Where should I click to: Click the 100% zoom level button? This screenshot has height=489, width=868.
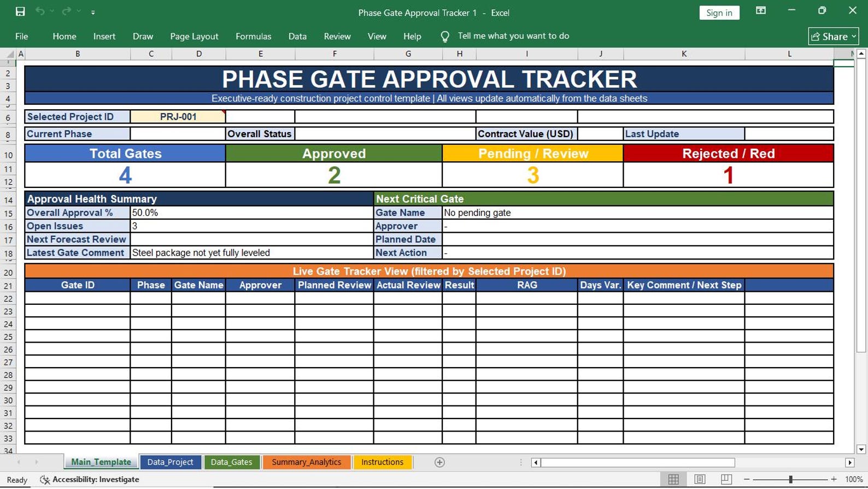pos(854,480)
